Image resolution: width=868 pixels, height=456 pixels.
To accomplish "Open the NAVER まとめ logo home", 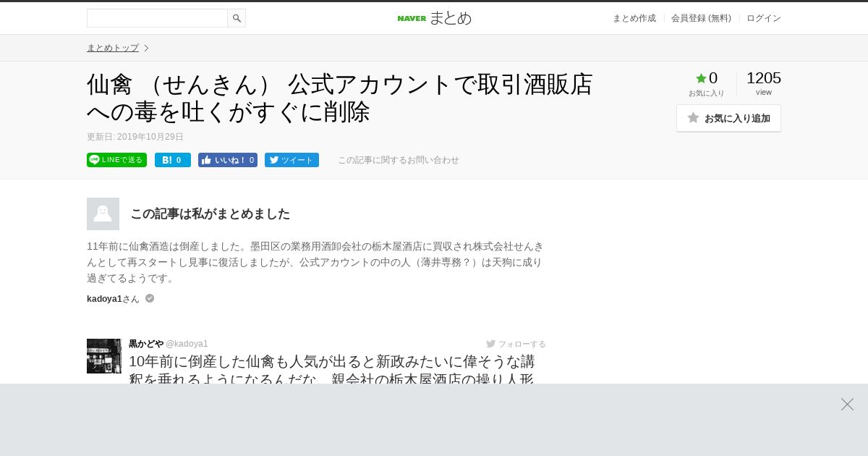I will click(x=434, y=18).
